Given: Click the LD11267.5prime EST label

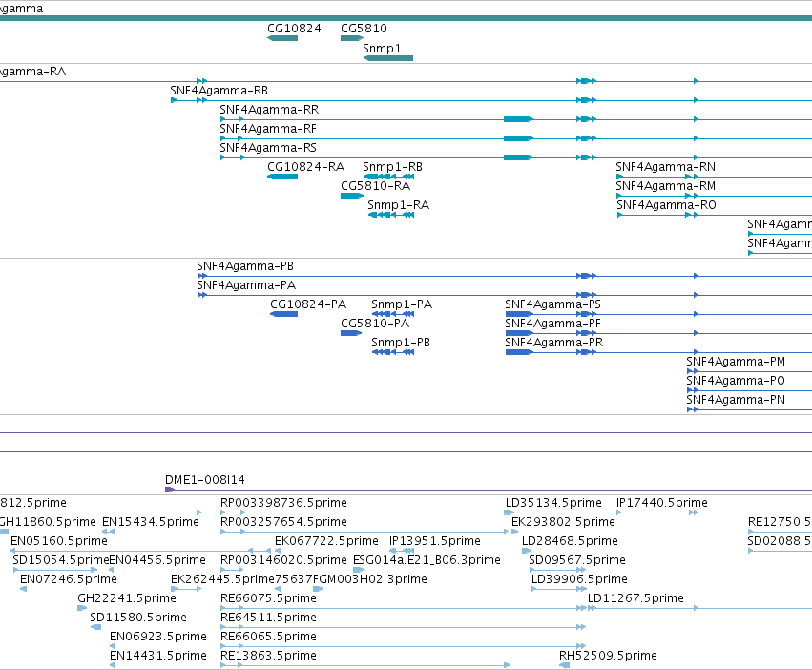Looking at the screenshot, I should click(635, 598).
